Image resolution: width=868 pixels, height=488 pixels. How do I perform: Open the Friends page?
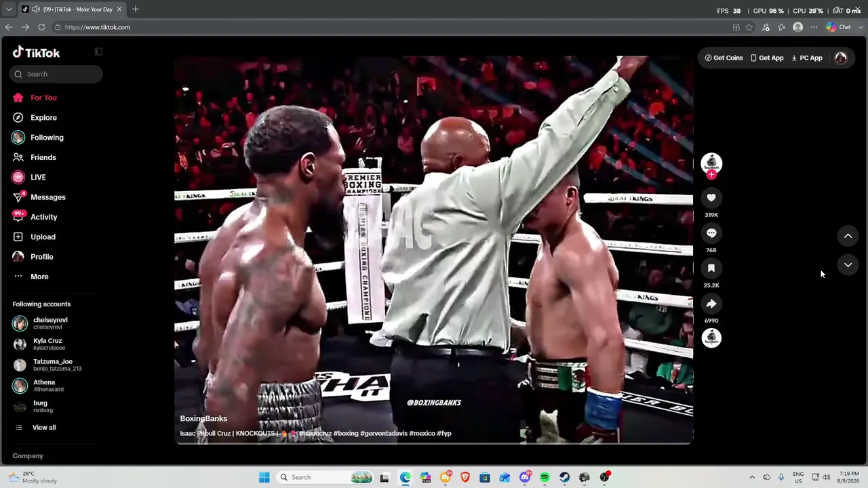(x=43, y=157)
